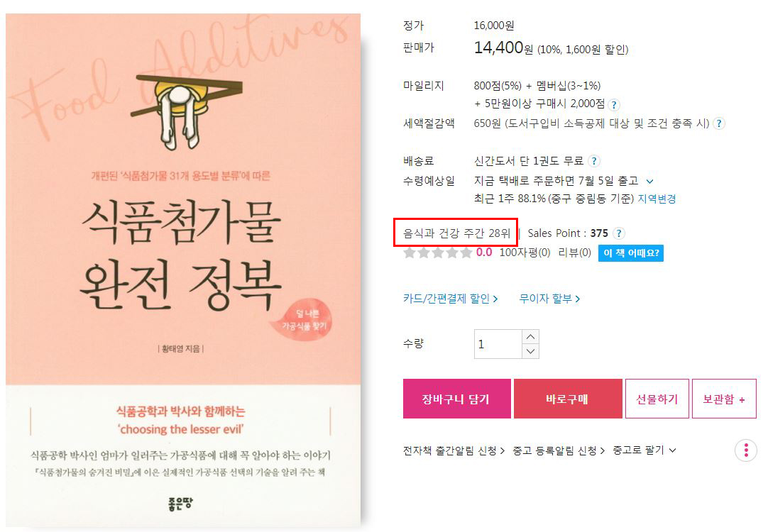The image size is (768, 532).
Task: Click the star rating icons
Action: pos(437,253)
